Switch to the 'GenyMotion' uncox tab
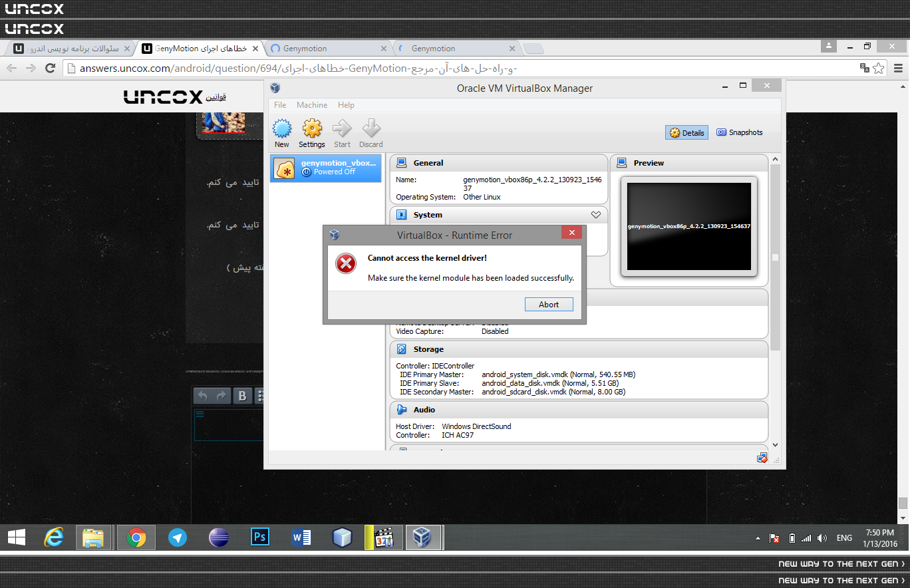 201,49
